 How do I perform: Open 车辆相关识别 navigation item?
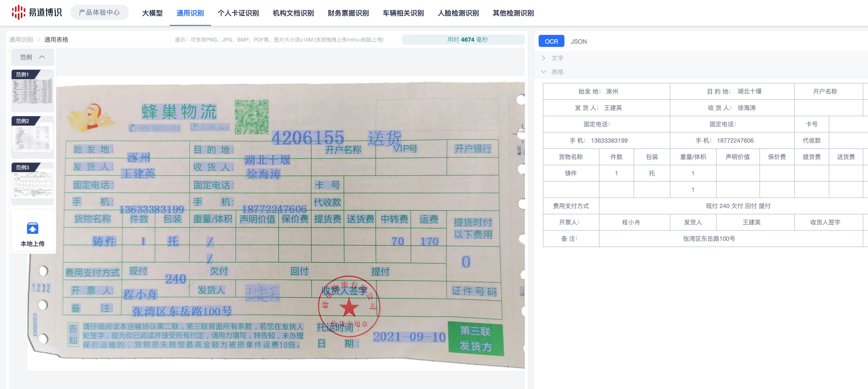point(403,13)
